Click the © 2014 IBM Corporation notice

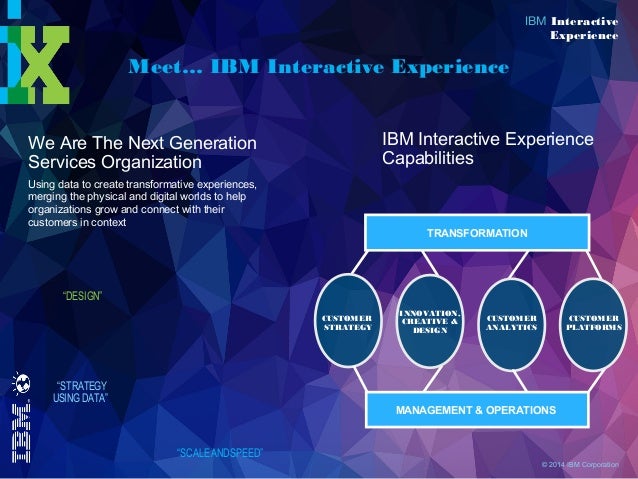click(x=580, y=464)
